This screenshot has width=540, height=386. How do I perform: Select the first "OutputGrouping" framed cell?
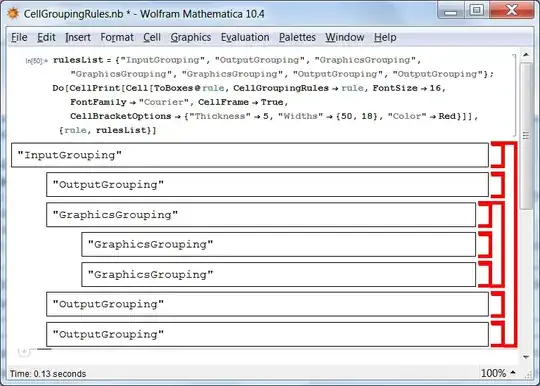coord(268,185)
